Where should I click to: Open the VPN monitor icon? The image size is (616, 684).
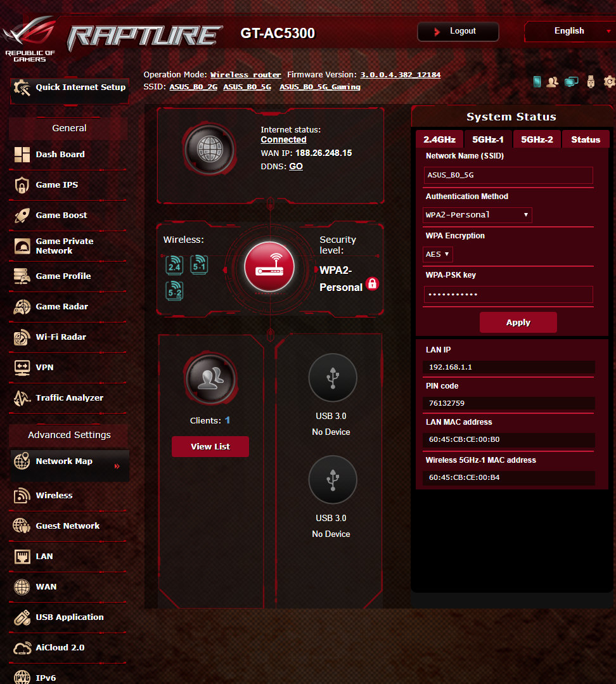point(22,367)
